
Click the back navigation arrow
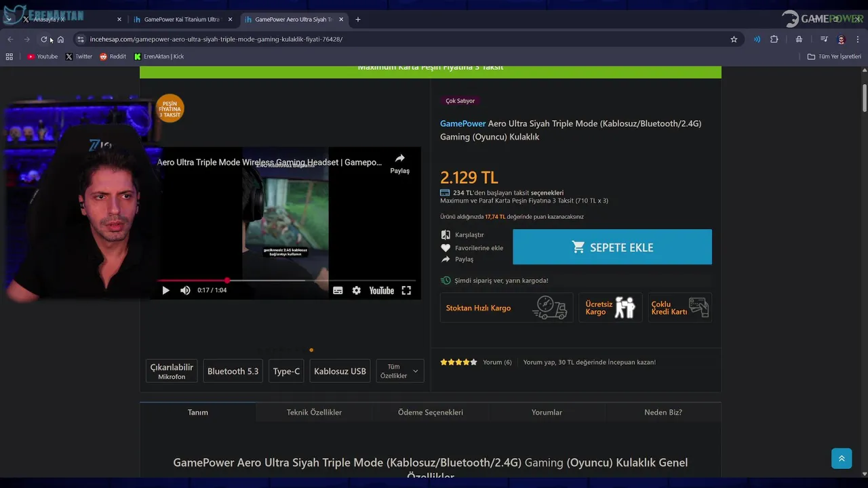tap(10, 39)
